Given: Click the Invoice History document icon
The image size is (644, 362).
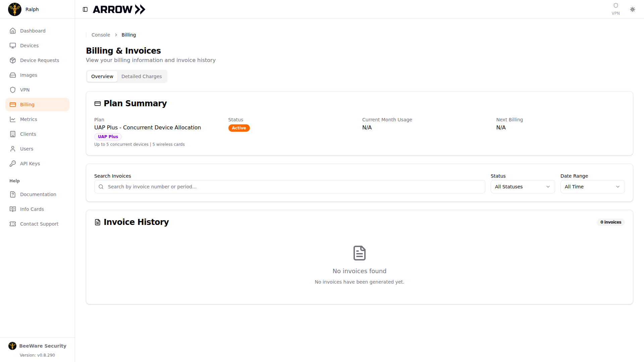Looking at the screenshot, I should 98,222.
